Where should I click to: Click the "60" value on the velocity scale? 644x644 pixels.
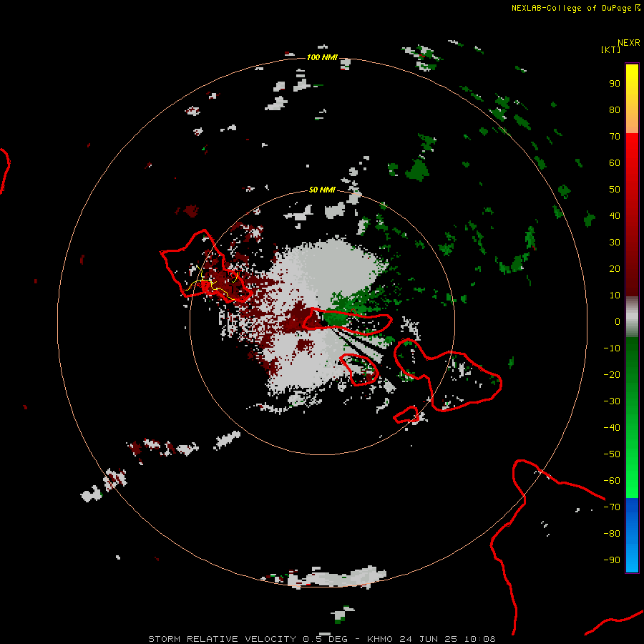(x=615, y=163)
